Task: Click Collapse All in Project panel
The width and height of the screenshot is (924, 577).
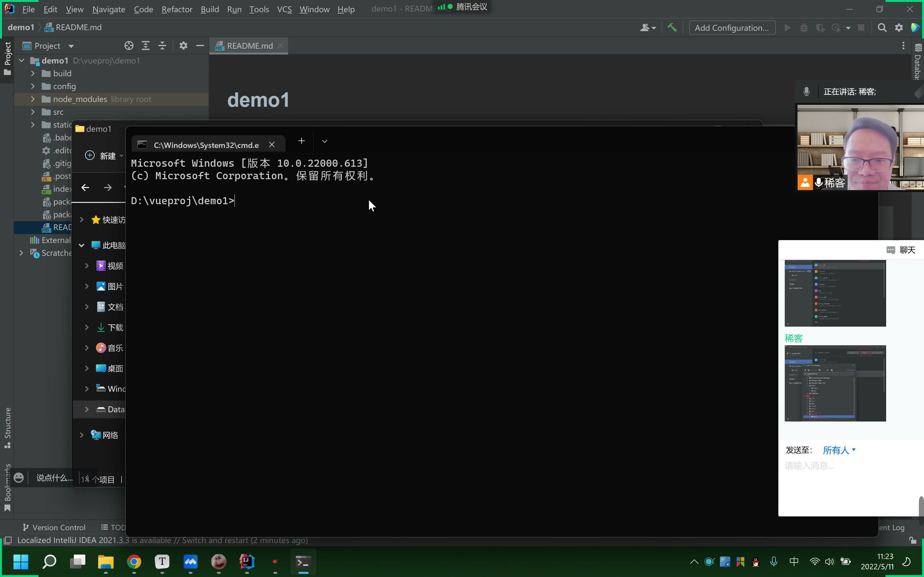Action: tap(162, 46)
